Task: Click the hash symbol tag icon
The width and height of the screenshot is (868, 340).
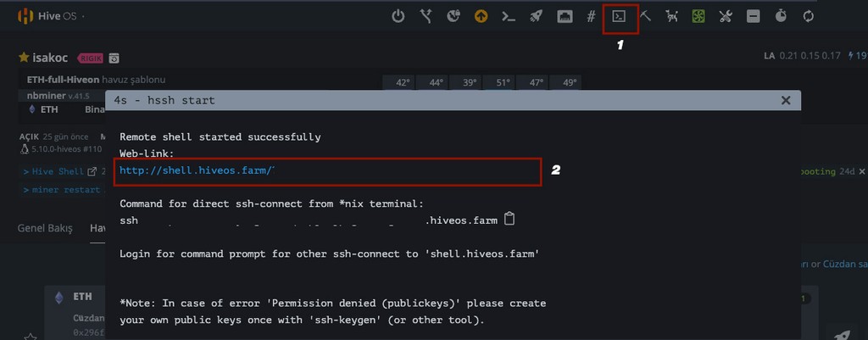Action: (591, 16)
